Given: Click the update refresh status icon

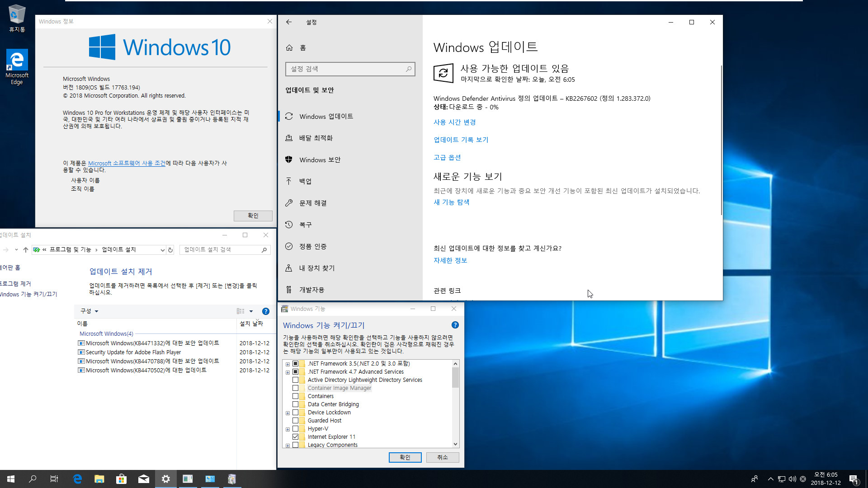Looking at the screenshot, I should pyautogui.click(x=443, y=73).
